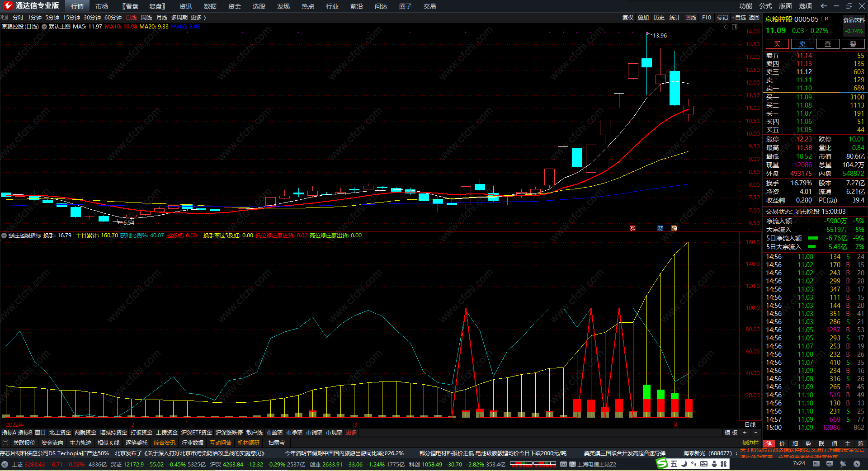Click the 涨 marker on the K-line chart
The height and width of the screenshot is (471, 868).
(x=632, y=228)
